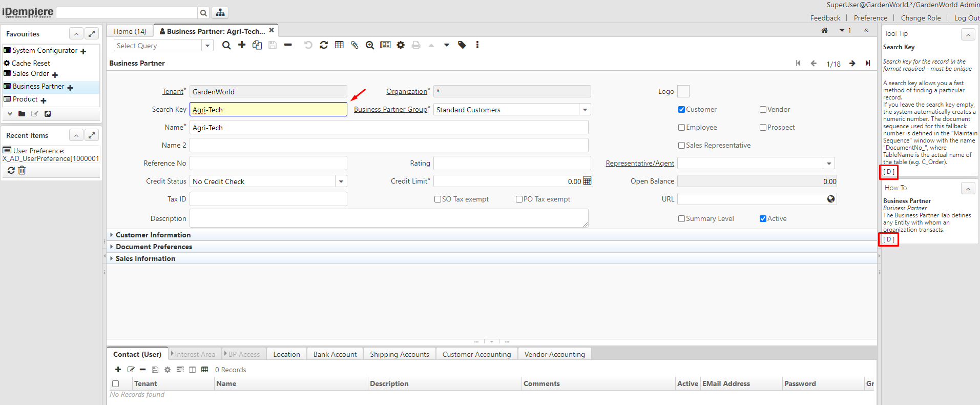Add new Contact row in detail toolbar

(118, 370)
